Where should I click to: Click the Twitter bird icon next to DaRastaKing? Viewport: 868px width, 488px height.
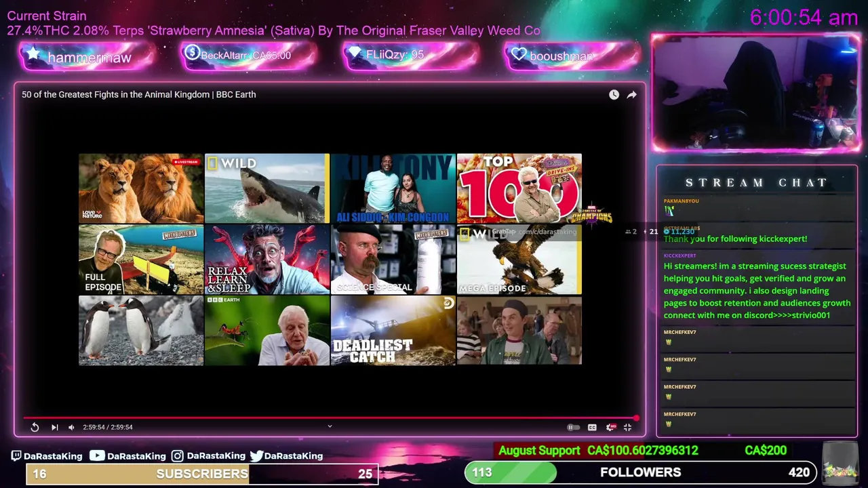(256, 456)
